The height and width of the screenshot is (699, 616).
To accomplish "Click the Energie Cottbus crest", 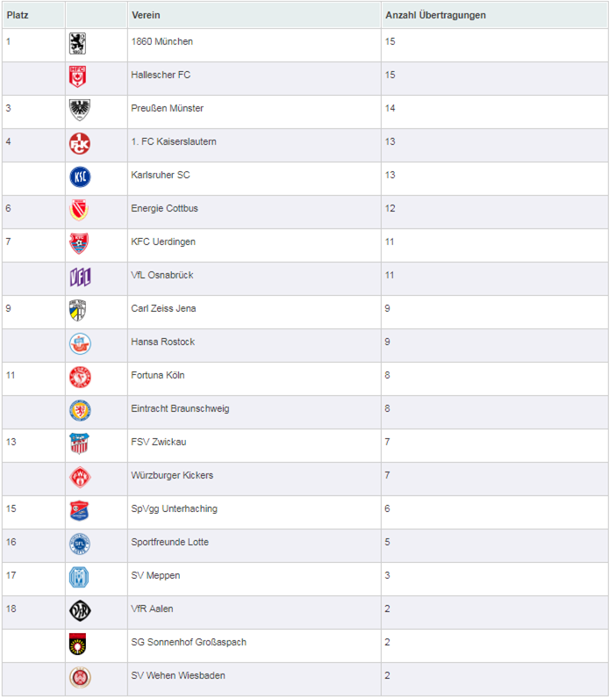I will click(79, 210).
